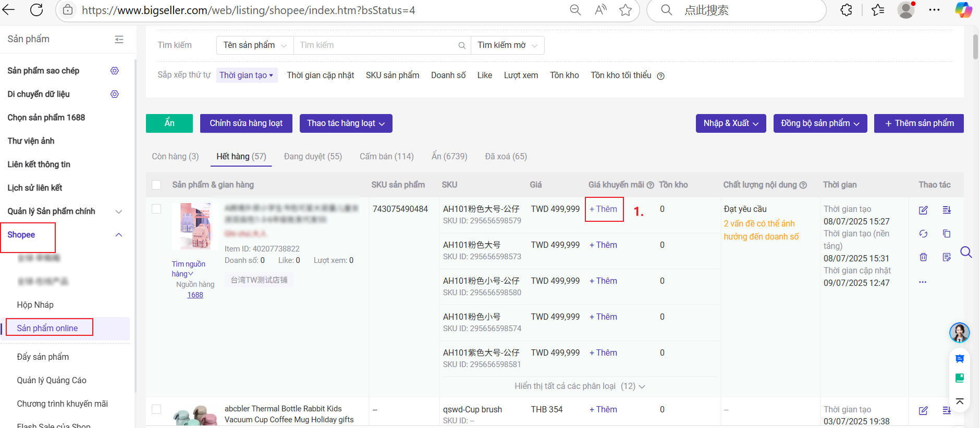Switch to the Cấm bán (114) tab
Viewport: 980px width, 428px height.
point(387,157)
